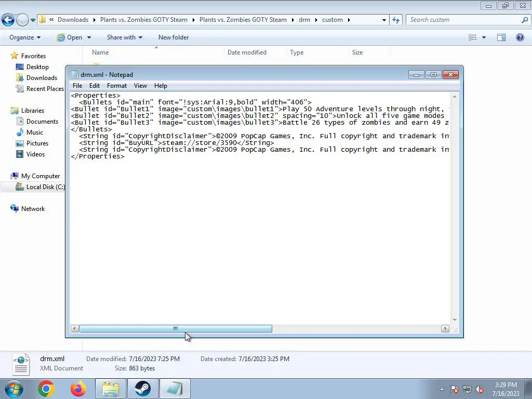Click New folder in Explorer toolbar
Viewport: 532px width, 399px height.
coord(174,37)
